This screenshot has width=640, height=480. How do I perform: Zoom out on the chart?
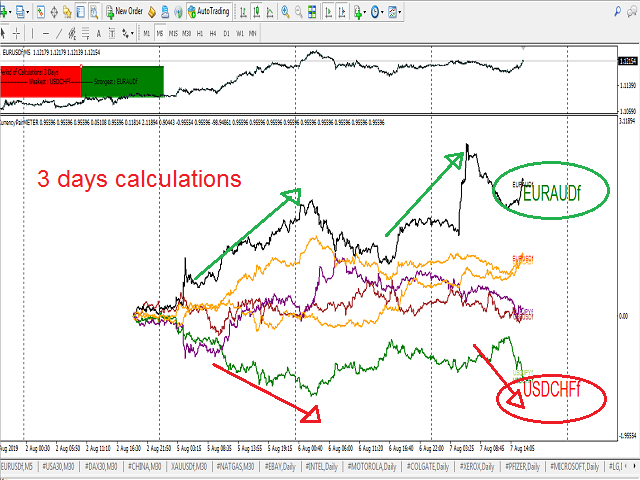click(298, 12)
